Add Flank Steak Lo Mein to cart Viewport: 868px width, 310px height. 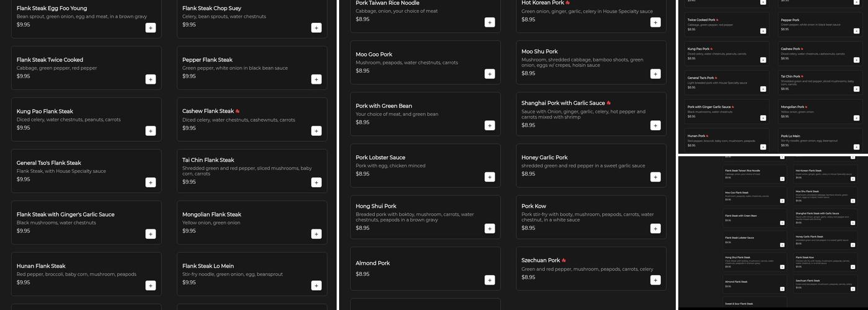316,285
